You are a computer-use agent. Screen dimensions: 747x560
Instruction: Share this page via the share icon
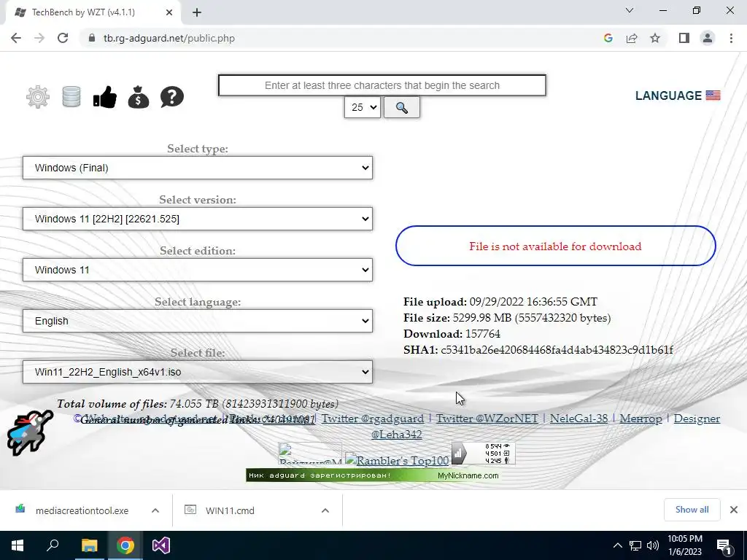click(632, 38)
